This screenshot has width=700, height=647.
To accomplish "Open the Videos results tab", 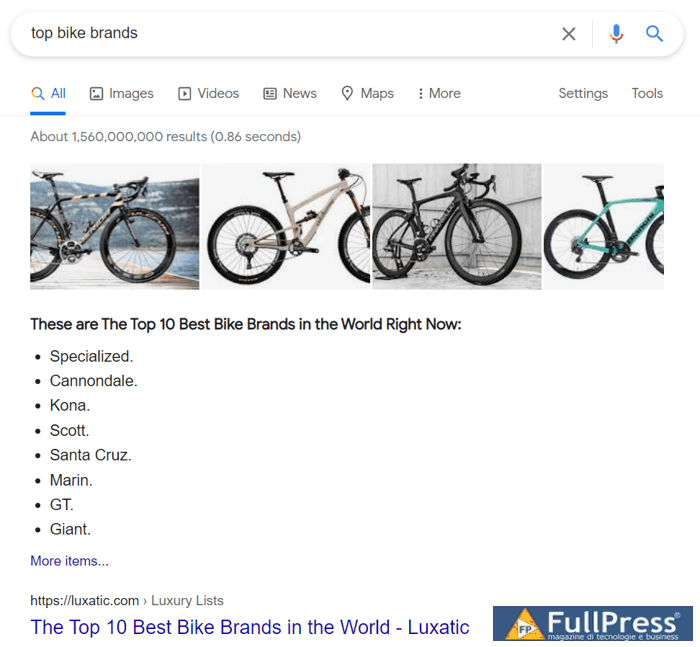I will (208, 93).
